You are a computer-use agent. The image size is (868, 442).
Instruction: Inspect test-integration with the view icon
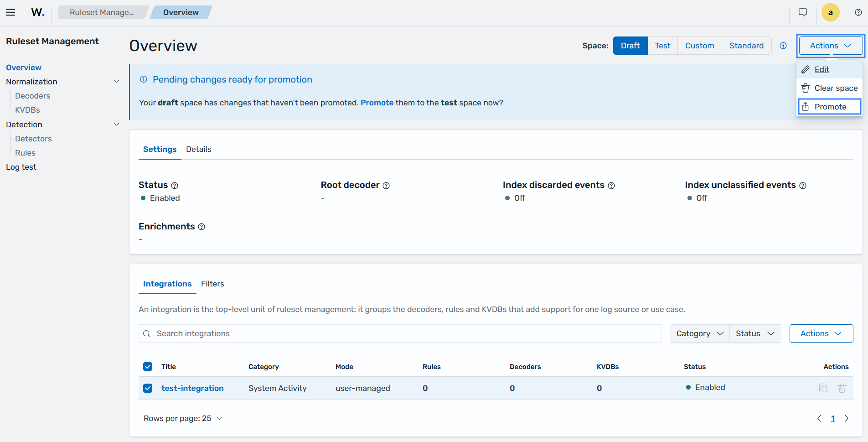pyautogui.click(x=823, y=388)
